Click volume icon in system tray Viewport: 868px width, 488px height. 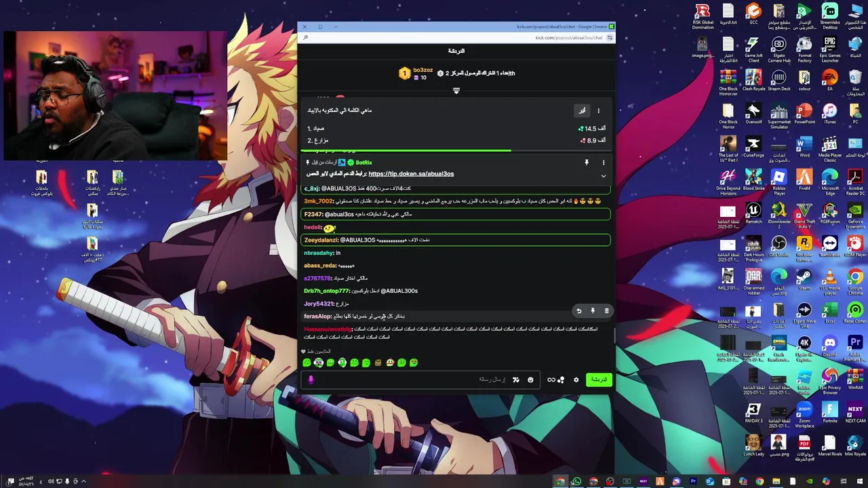(x=51, y=481)
